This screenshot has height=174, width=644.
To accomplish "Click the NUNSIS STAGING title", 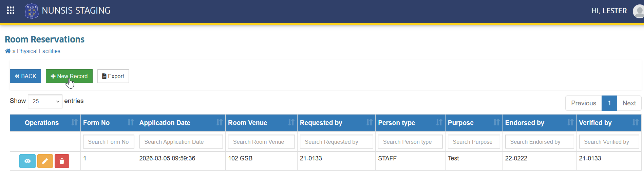I will (76, 11).
